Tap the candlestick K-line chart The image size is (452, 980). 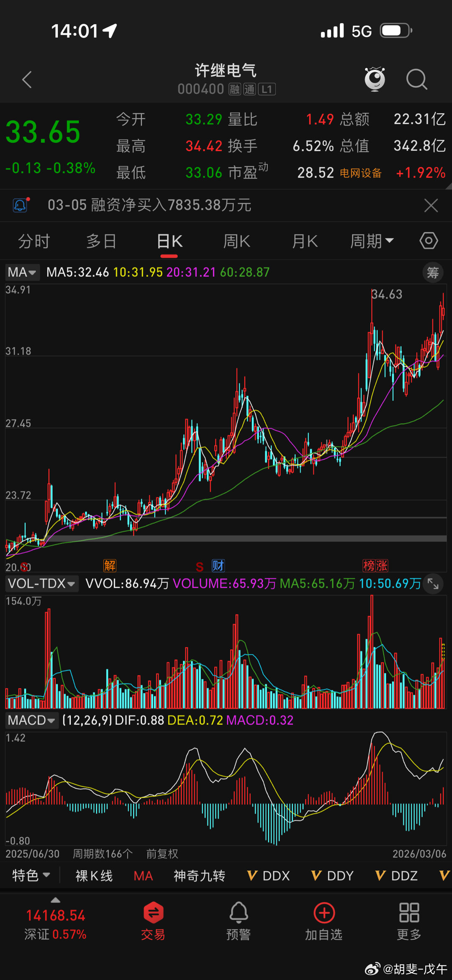(226, 427)
